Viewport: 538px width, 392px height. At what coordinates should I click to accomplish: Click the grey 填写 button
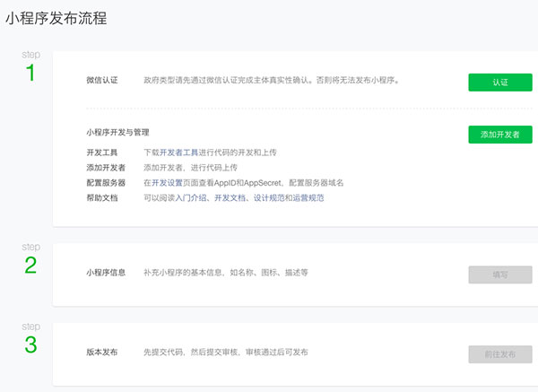[x=499, y=274]
